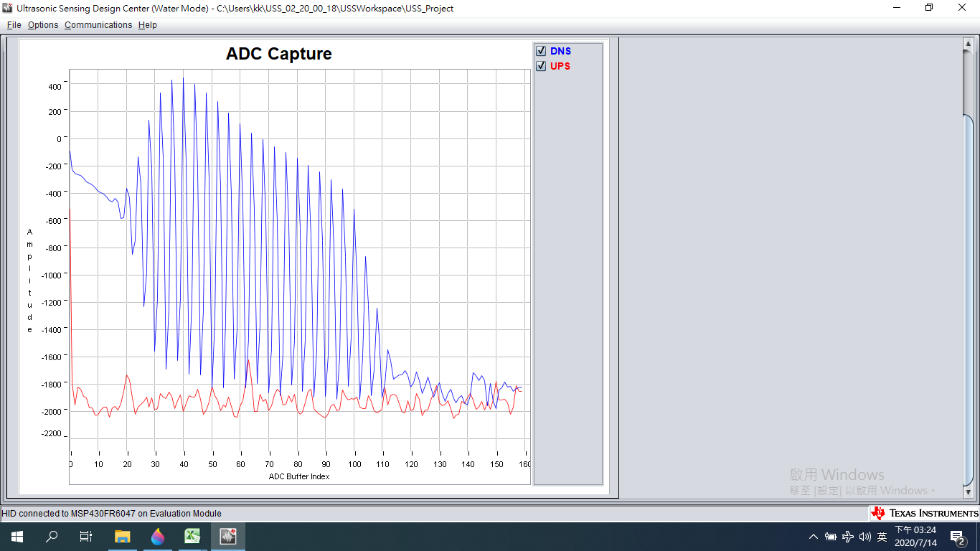Show hidden system tray icons

814,537
